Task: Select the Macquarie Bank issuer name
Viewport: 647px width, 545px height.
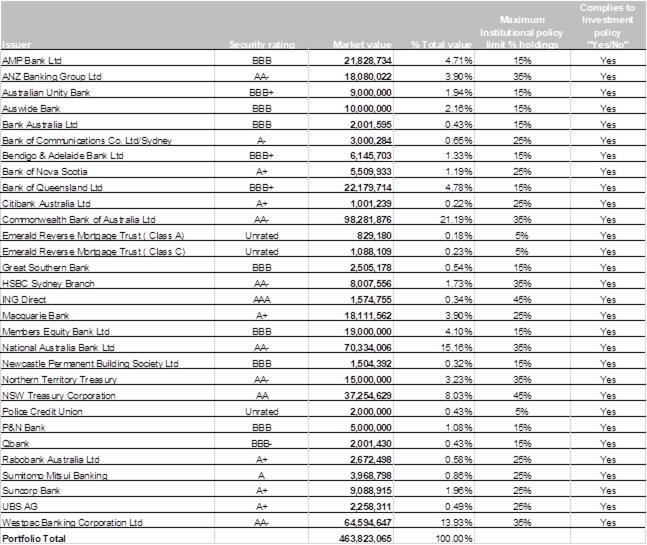Action: [x=35, y=316]
